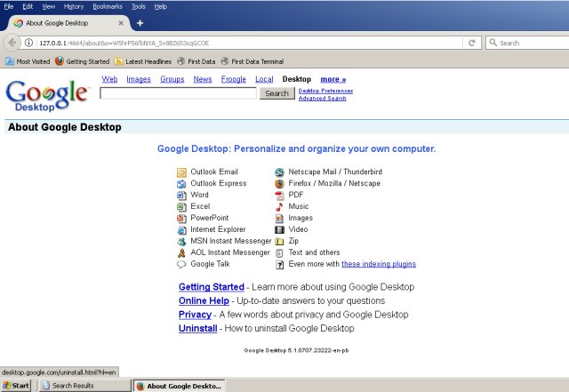Click the Google Talk speech bubble icon
Viewport: 569px width, 392px height.
181,264
